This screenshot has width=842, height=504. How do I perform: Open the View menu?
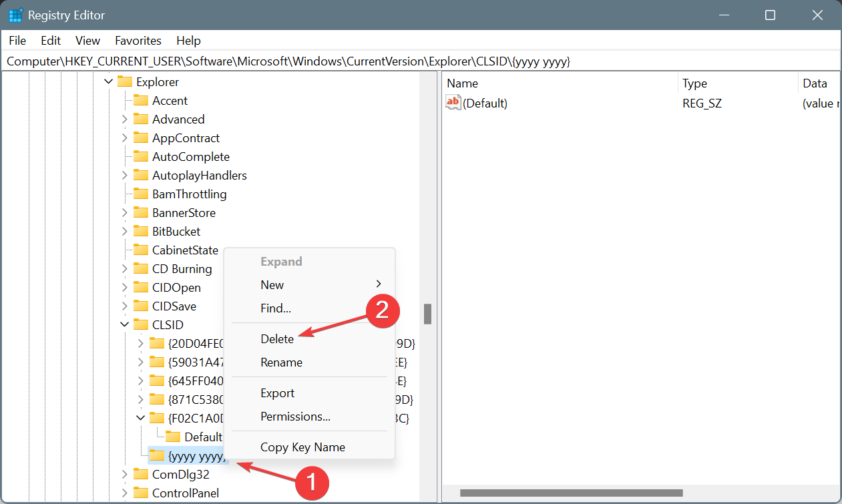[x=87, y=41]
